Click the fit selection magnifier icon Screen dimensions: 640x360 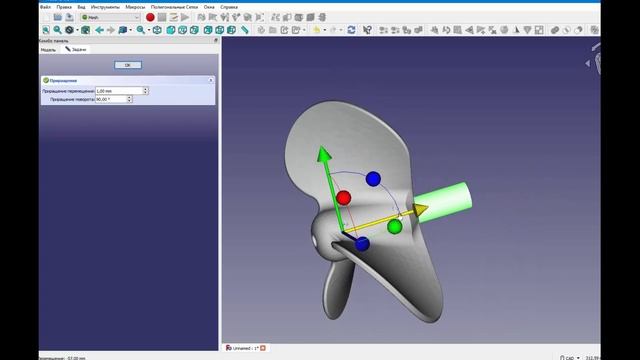tap(58, 30)
